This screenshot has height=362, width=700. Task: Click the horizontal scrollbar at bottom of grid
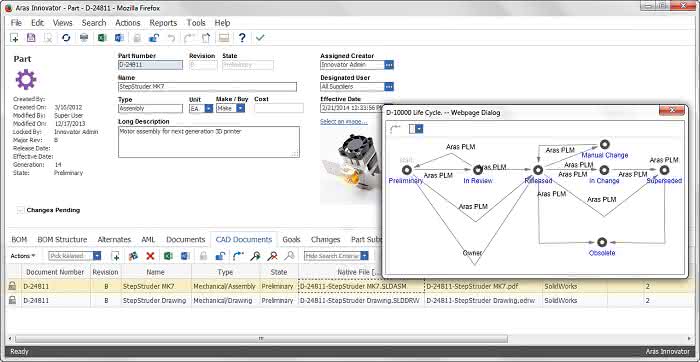[x=261, y=339]
